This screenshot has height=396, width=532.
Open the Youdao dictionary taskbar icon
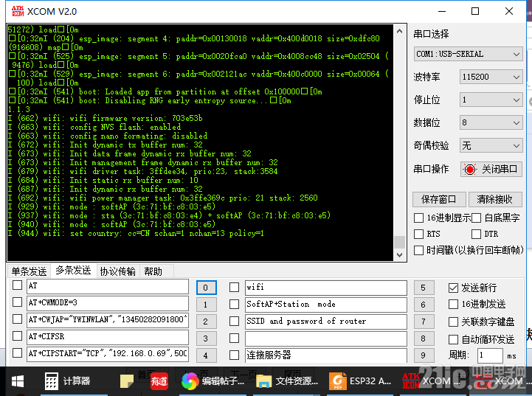point(159,381)
